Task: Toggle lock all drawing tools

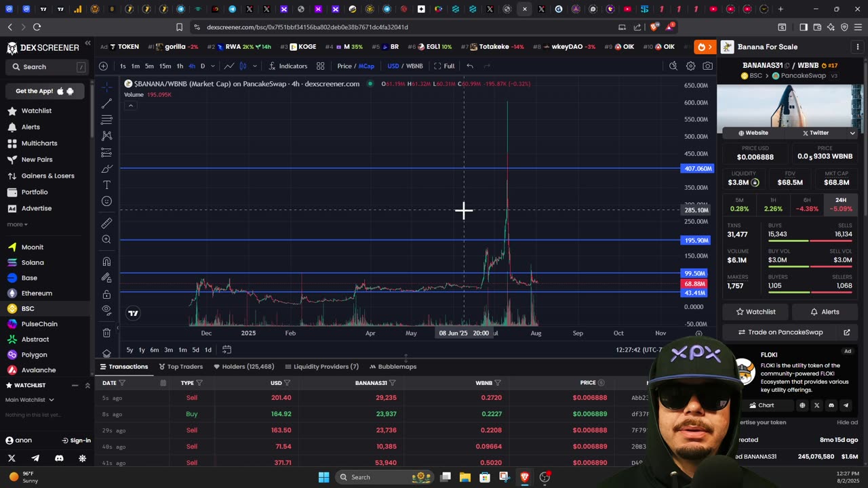Action: tap(106, 294)
